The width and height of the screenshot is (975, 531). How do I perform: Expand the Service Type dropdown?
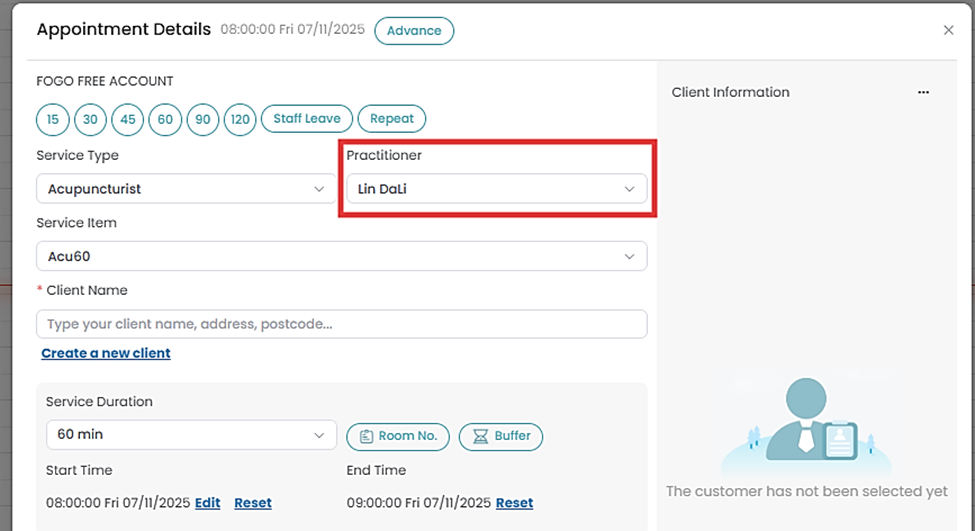pyautogui.click(x=186, y=189)
